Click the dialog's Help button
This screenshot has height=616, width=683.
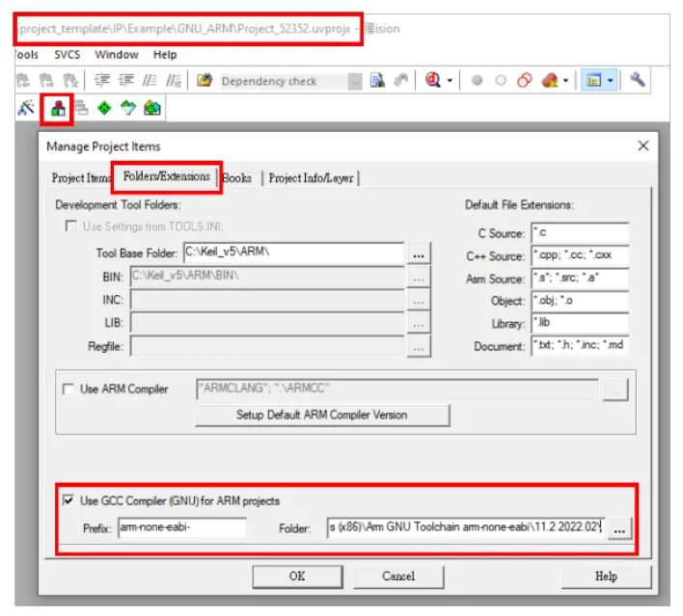click(606, 576)
